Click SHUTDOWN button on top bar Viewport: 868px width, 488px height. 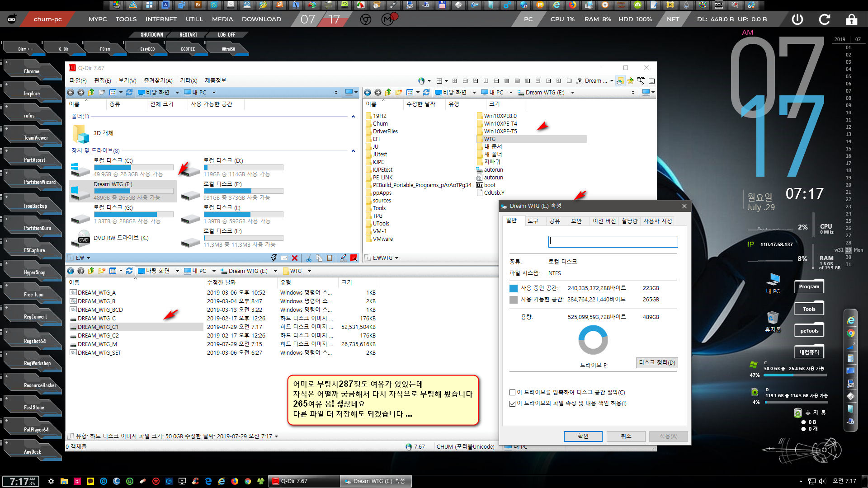(151, 35)
